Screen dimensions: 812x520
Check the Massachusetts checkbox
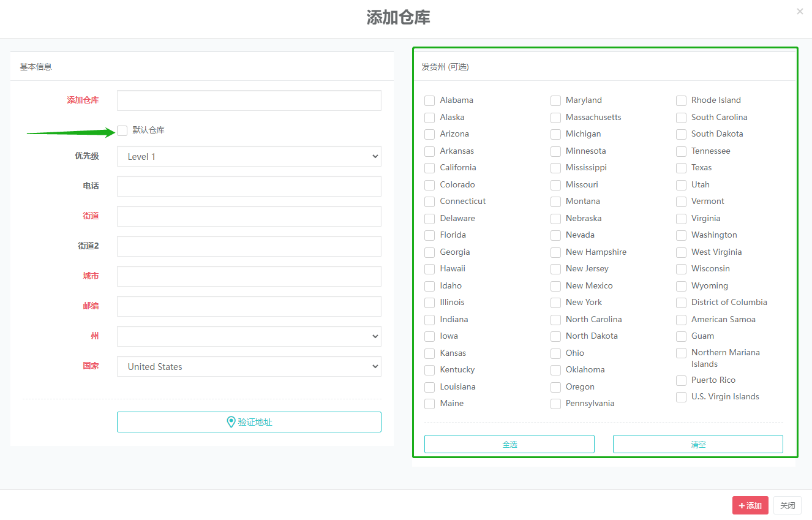coord(555,118)
